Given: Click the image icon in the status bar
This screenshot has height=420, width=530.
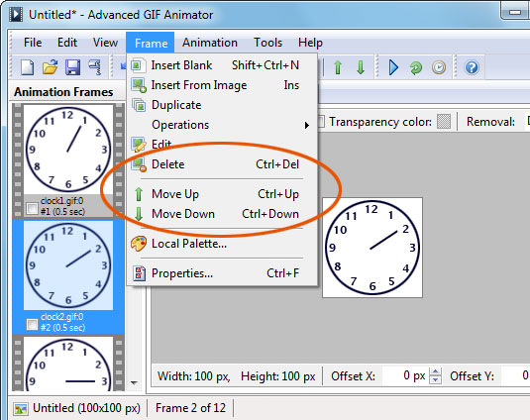Looking at the screenshot, I should [21, 409].
